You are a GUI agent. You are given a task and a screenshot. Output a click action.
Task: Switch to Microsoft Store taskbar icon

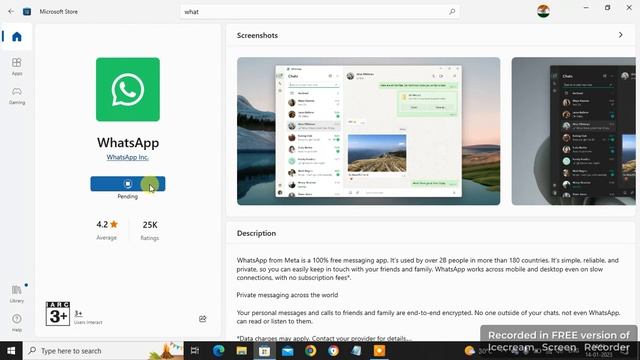click(264, 351)
